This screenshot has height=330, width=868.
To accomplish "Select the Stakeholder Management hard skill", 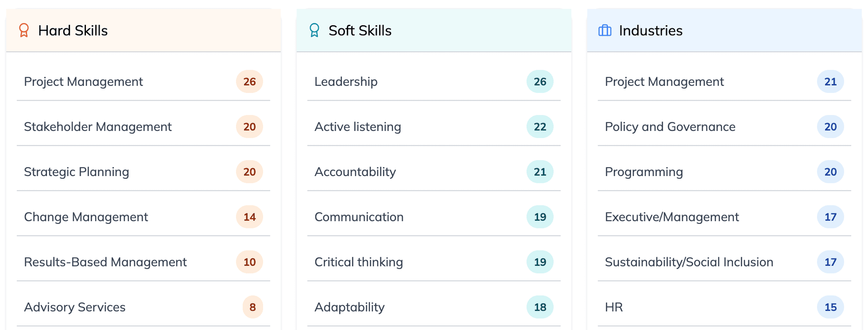I will (98, 127).
